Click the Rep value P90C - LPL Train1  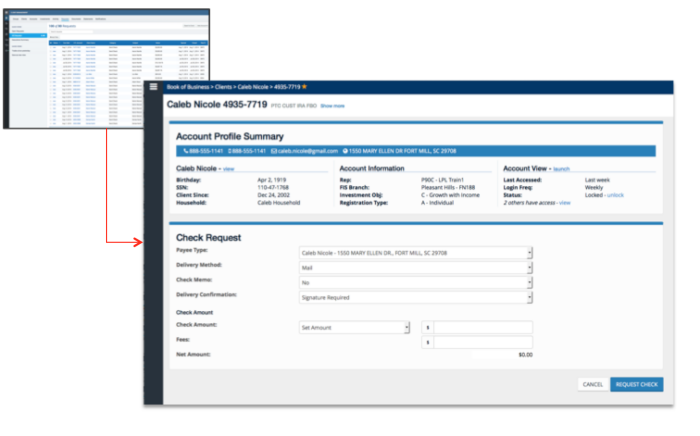click(x=442, y=180)
